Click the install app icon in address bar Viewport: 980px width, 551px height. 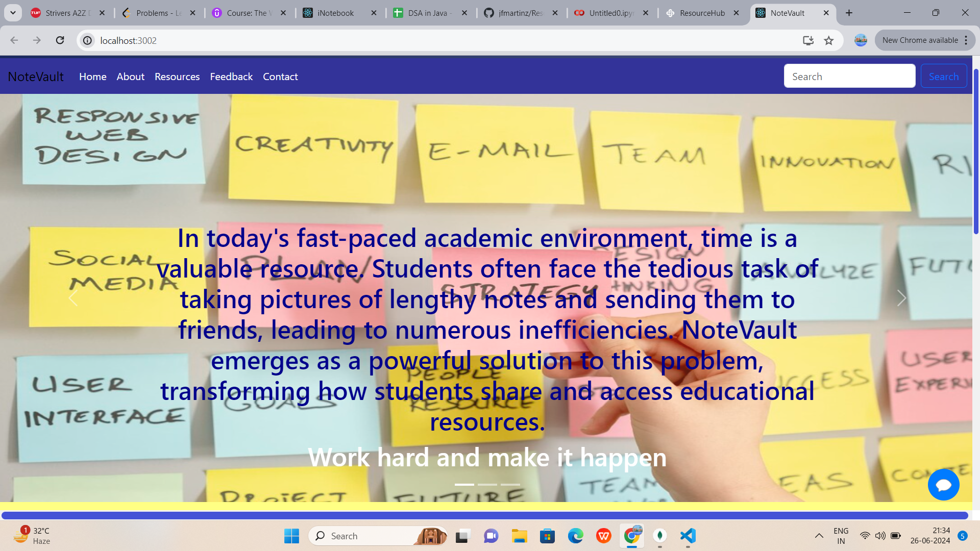coord(808,40)
